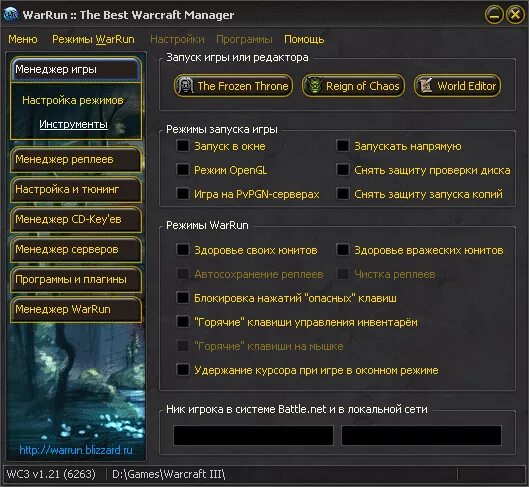Open the Менеджер CD-Key'ев section
This screenshot has width=529, height=487.
(x=76, y=219)
